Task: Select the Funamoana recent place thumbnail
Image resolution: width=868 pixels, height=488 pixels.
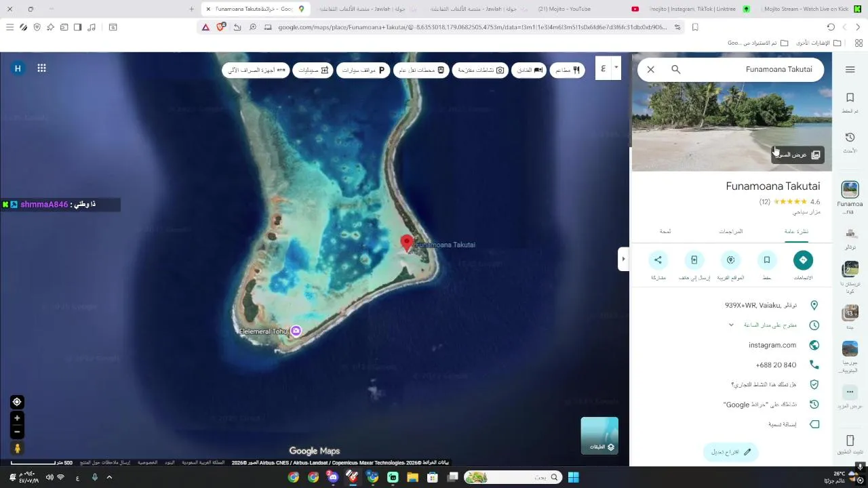Action: point(850,189)
